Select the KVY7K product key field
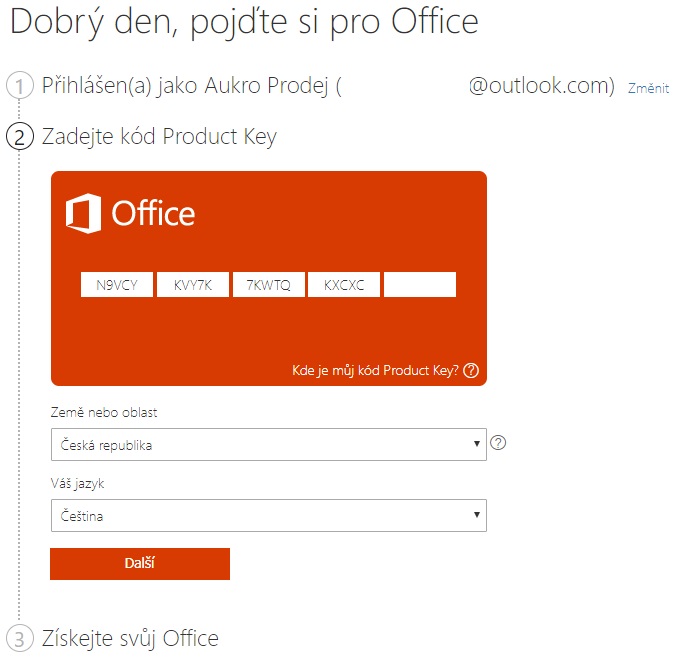Viewport: 675px width, 662px height. pos(193,285)
